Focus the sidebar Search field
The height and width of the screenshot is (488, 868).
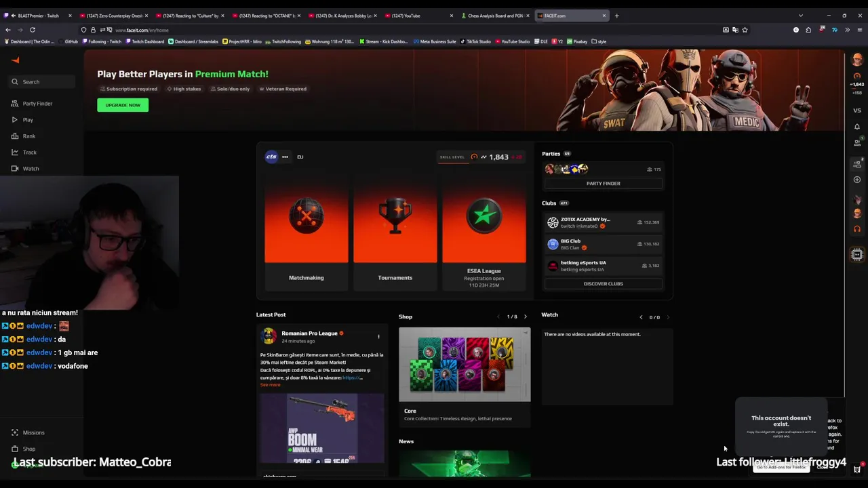pos(42,81)
